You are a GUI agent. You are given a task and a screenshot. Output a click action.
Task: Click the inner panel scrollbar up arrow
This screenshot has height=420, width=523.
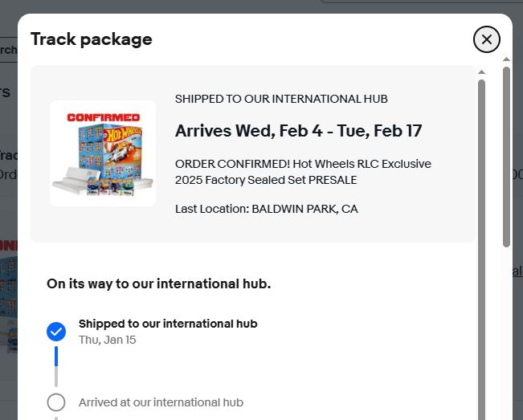(481, 72)
